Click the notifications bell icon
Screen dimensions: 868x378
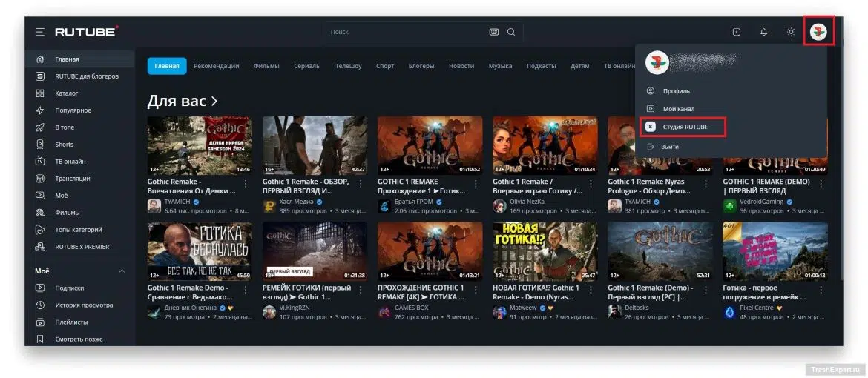tap(764, 32)
